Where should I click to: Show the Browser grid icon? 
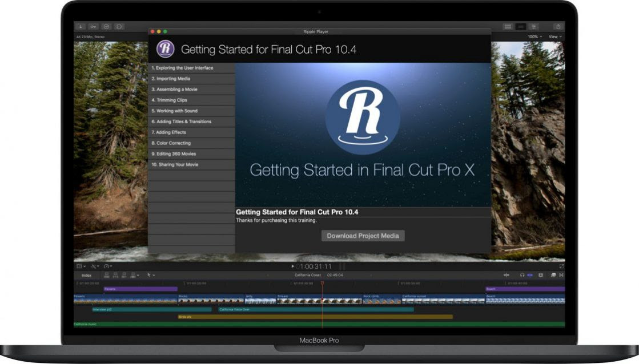tap(508, 26)
